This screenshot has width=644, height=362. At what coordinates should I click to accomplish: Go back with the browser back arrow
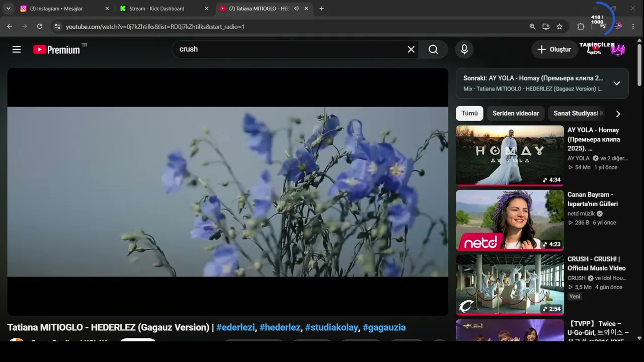click(x=10, y=26)
